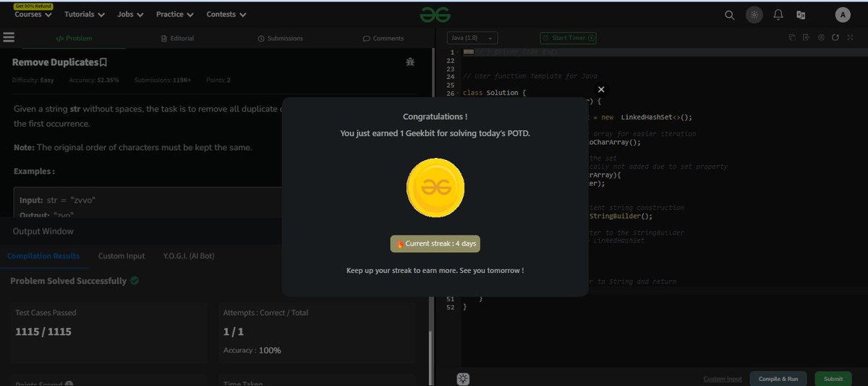This screenshot has width=868, height=386.
Task: Reset the code with refresh icon
Action: [x=835, y=38]
